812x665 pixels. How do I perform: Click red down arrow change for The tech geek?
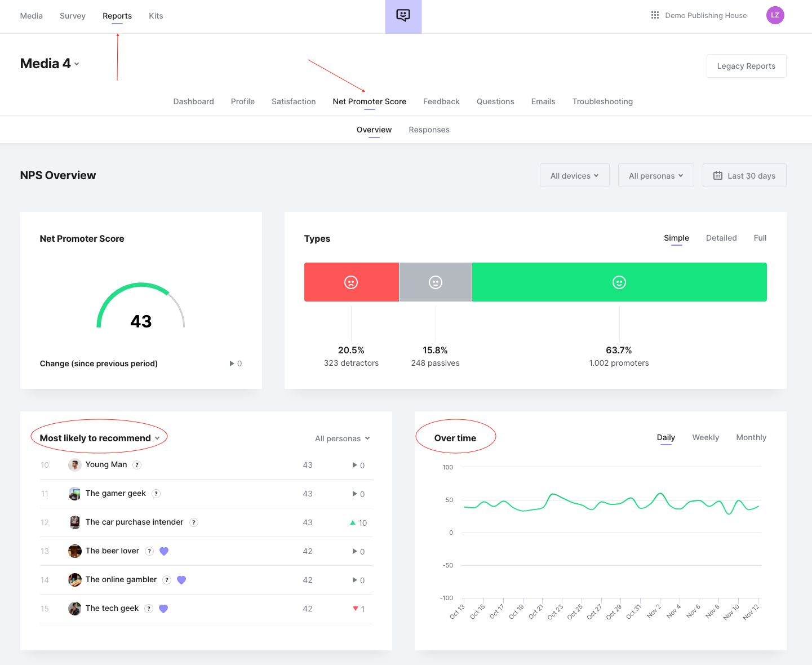pyautogui.click(x=356, y=609)
